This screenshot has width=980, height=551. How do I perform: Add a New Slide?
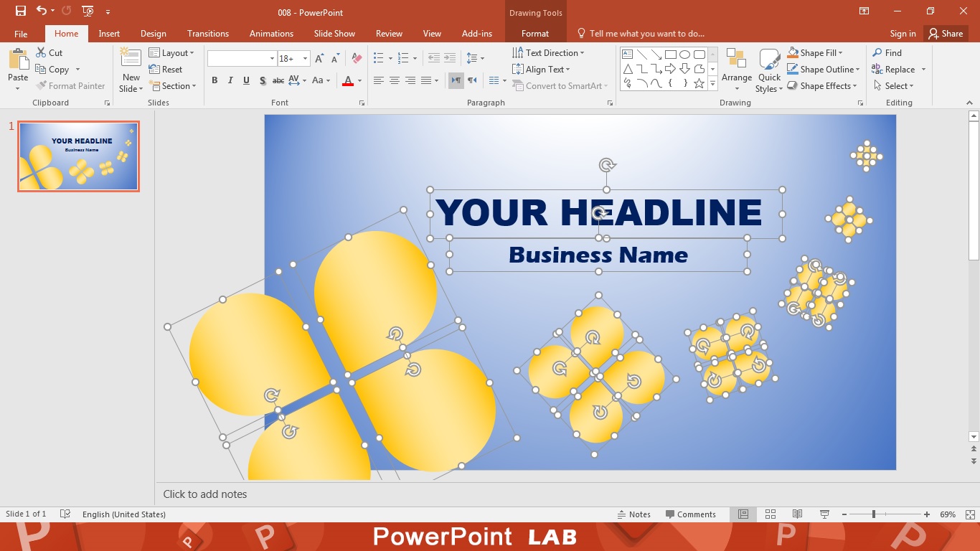coord(131,70)
